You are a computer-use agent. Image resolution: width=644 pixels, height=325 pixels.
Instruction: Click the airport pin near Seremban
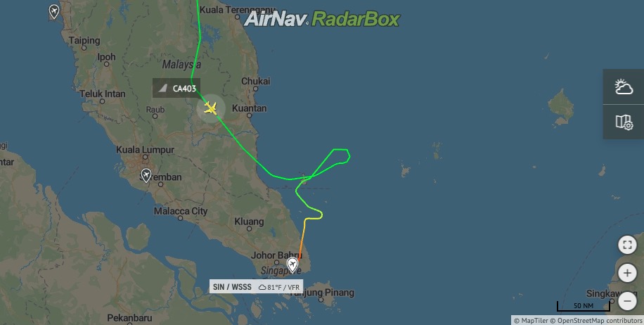click(146, 175)
